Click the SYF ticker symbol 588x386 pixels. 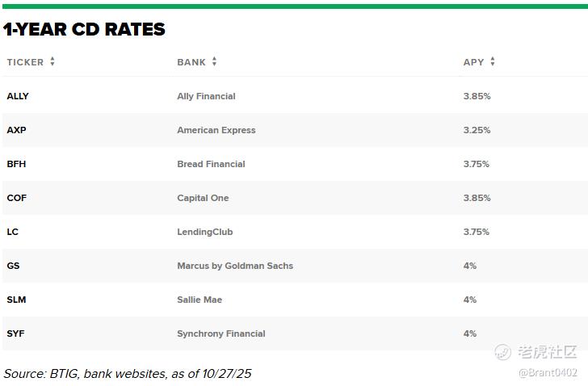click(x=16, y=334)
